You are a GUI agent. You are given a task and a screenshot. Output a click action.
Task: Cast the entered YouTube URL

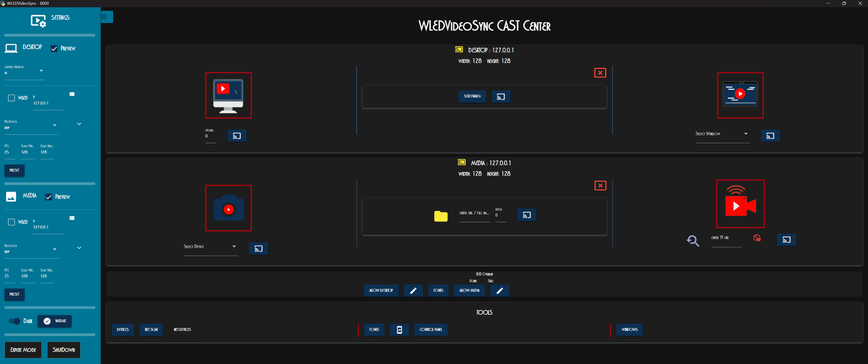pyautogui.click(x=787, y=240)
